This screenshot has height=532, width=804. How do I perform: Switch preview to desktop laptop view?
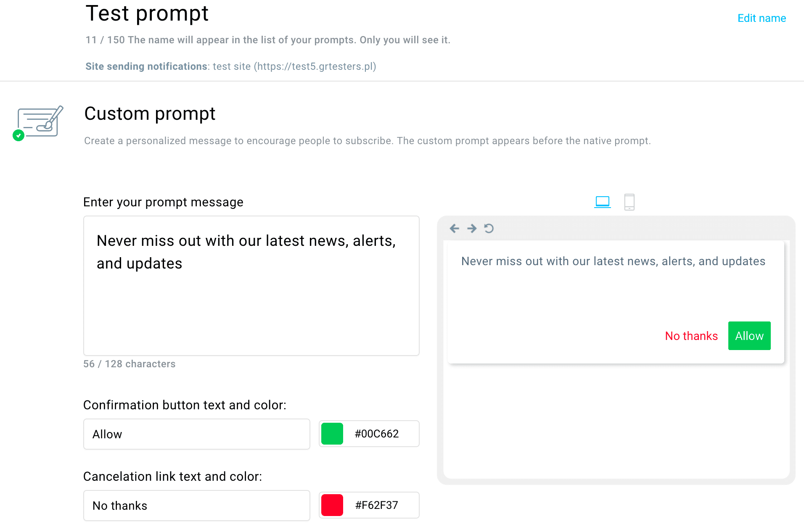point(602,202)
